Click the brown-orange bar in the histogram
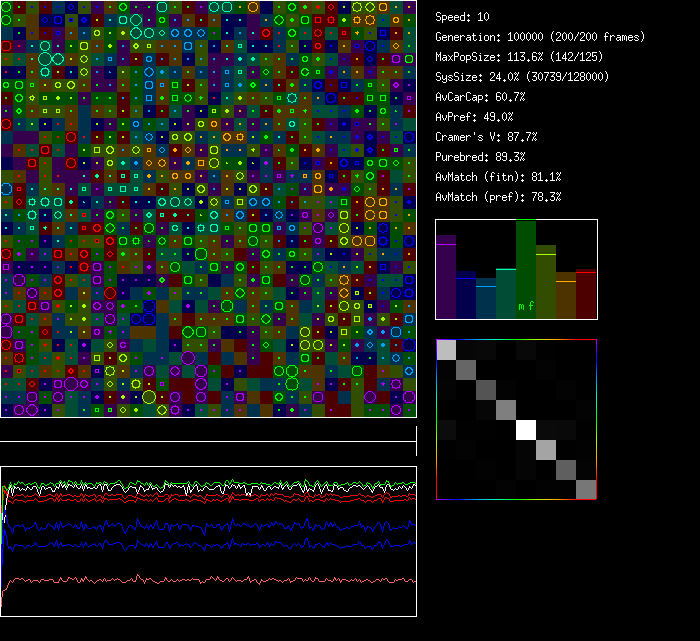Image resolution: width=700 pixels, height=641 pixels. coord(566,296)
